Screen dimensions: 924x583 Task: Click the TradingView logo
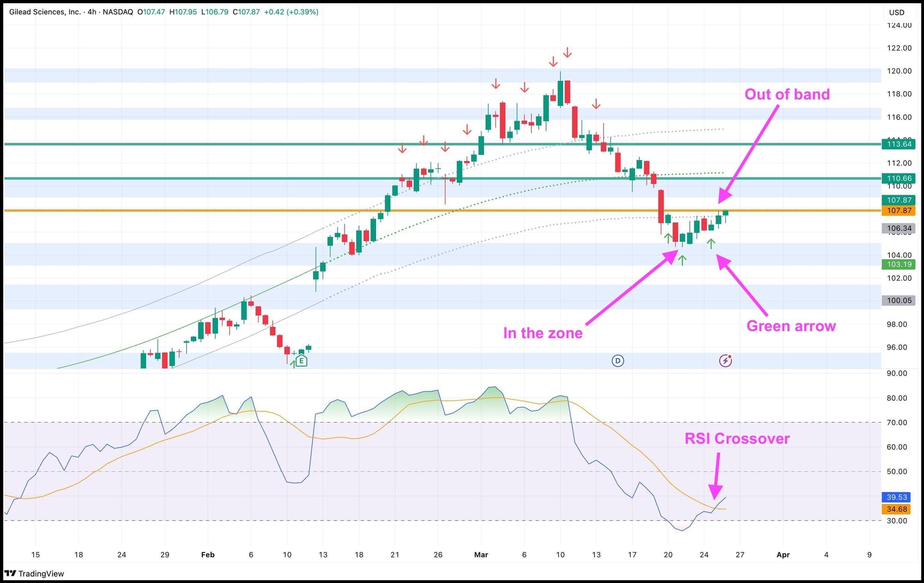coord(35,573)
